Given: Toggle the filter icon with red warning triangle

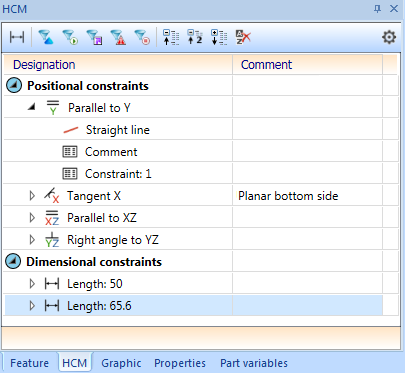Looking at the screenshot, I should (x=118, y=37).
